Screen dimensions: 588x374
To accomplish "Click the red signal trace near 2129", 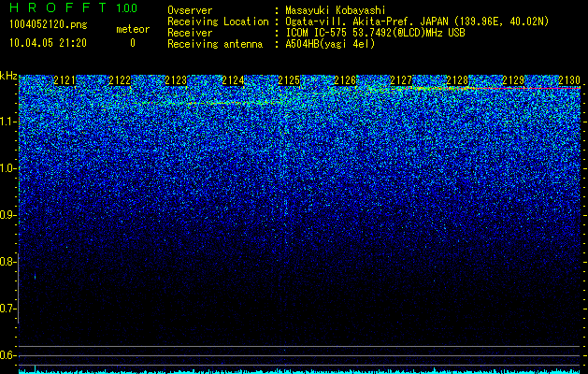I will point(525,88).
